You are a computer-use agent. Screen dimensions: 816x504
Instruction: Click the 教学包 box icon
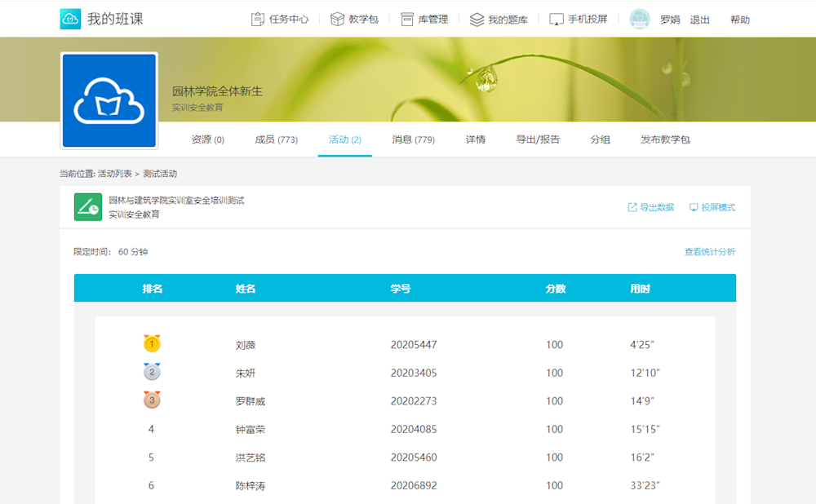pos(336,20)
